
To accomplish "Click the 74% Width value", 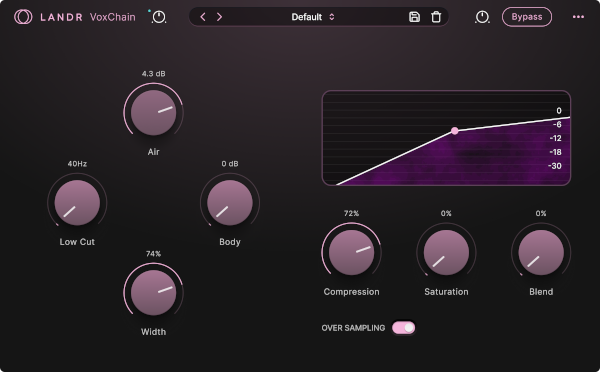I will (153, 254).
